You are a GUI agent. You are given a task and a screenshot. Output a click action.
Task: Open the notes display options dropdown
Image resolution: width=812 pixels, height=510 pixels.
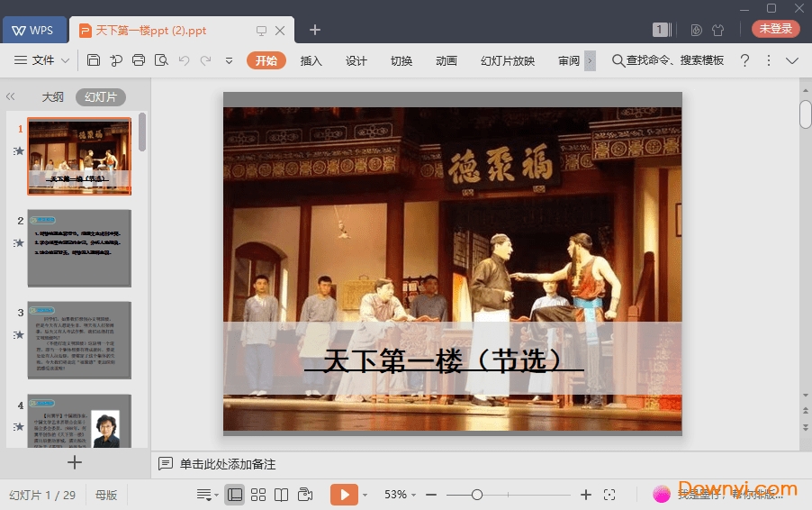pos(207,495)
